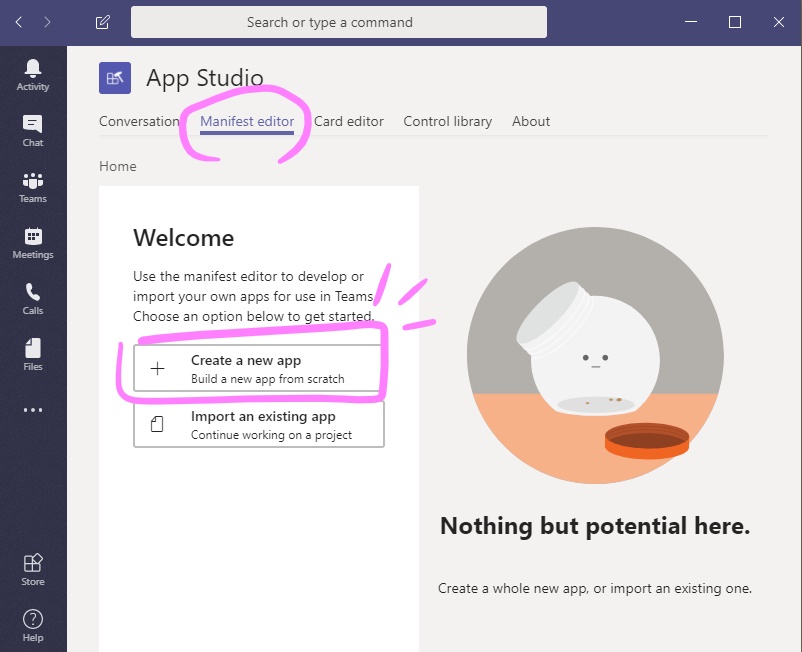Click the Home breadcrumb
This screenshot has height=652, width=802.
tap(118, 166)
